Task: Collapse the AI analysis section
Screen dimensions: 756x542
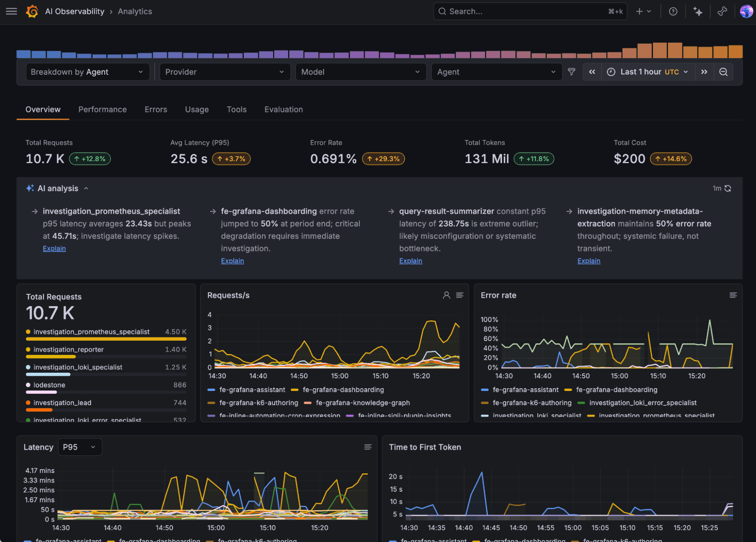Action: (x=86, y=188)
